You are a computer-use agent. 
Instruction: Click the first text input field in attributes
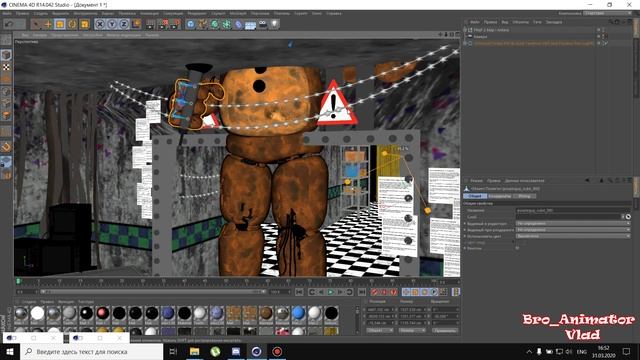click(573, 211)
